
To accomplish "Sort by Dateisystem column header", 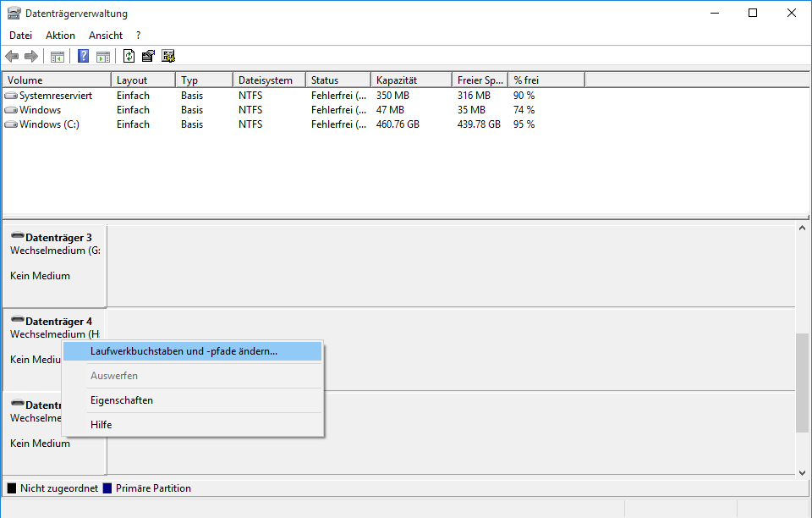I will click(x=266, y=80).
